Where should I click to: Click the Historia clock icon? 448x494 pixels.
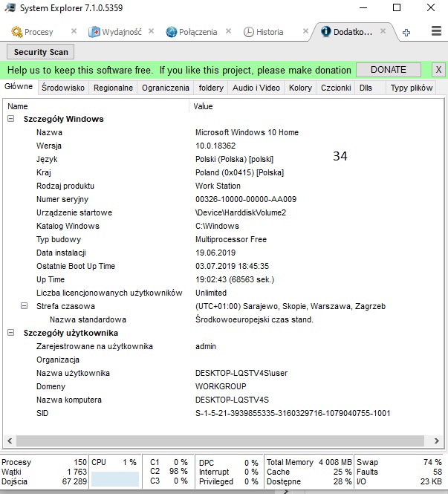click(249, 32)
